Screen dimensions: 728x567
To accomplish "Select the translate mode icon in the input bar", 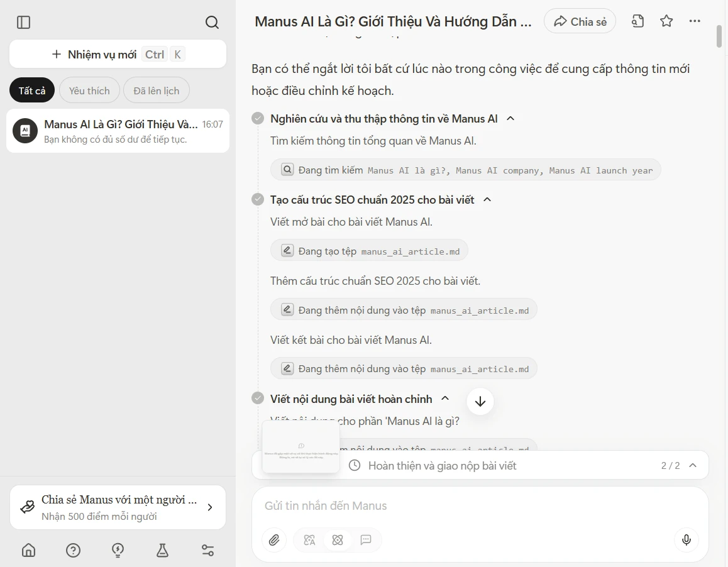I will [309, 540].
